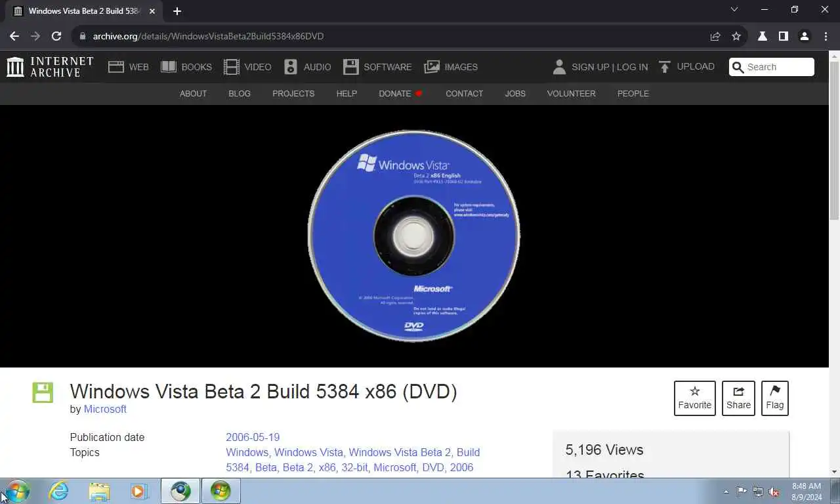Click the HELP navigation link
The width and height of the screenshot is (840, 504).
(x=346, y=94)
